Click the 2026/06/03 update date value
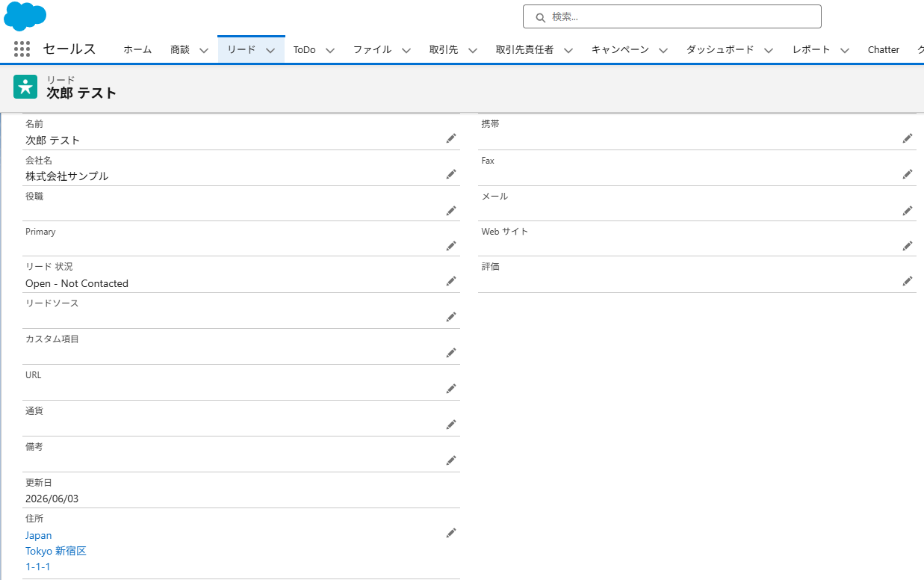Viewport: 924px width, 580px height. coord(52,499)
